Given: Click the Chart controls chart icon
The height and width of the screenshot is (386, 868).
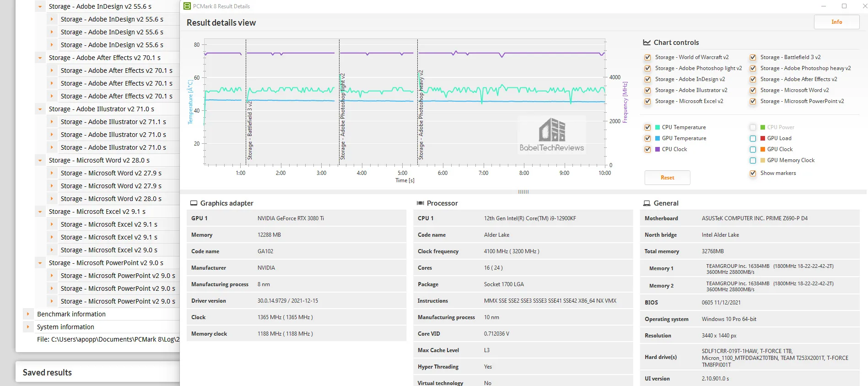Looking at the screenshot, I should point(647,42).
